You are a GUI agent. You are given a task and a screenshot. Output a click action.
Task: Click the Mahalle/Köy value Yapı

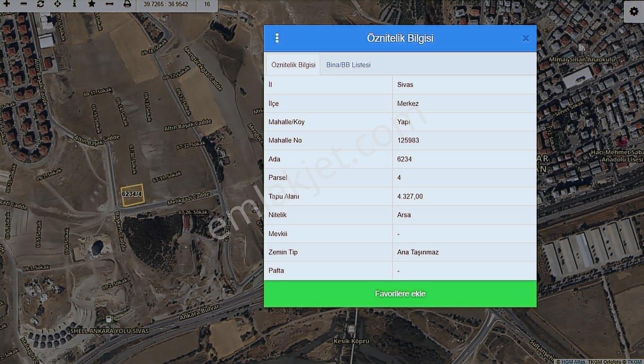tap(403, 122)
